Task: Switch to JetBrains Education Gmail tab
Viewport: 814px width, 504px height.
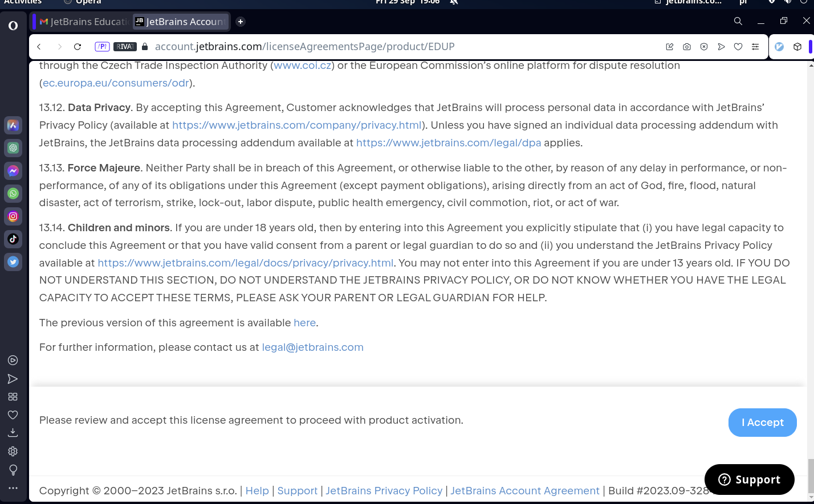Action: [x=83, y=22]
